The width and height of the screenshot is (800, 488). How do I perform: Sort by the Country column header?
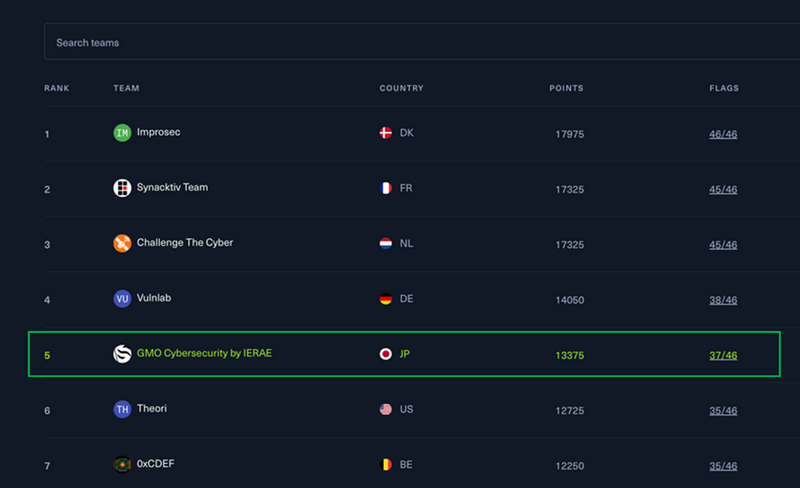(401, 88)
